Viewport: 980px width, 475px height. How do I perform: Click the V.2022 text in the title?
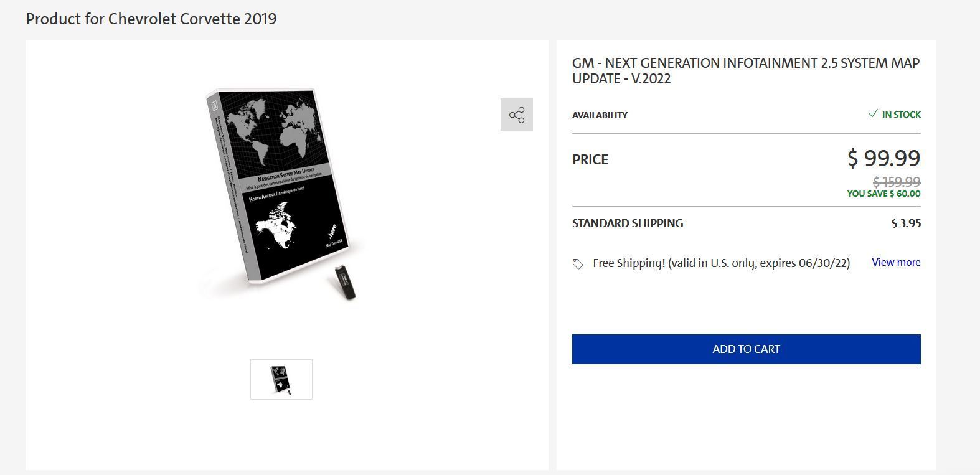click(651, 79)
